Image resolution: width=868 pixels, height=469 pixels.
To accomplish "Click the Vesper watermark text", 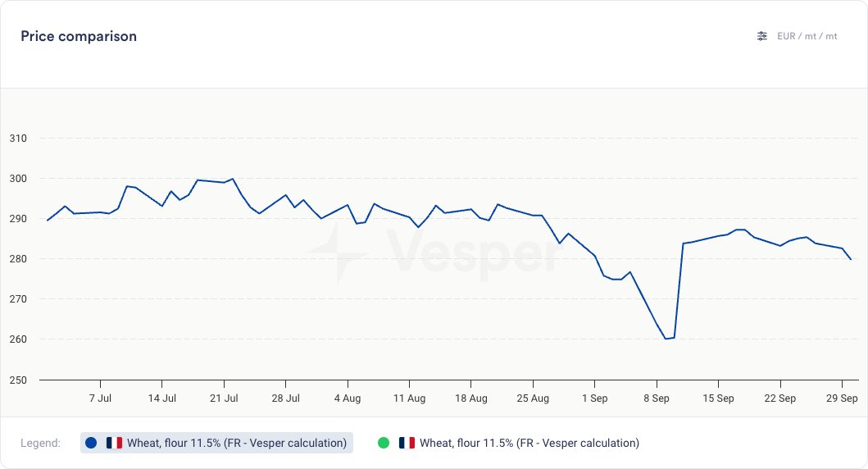I will [x=474, y=252].
